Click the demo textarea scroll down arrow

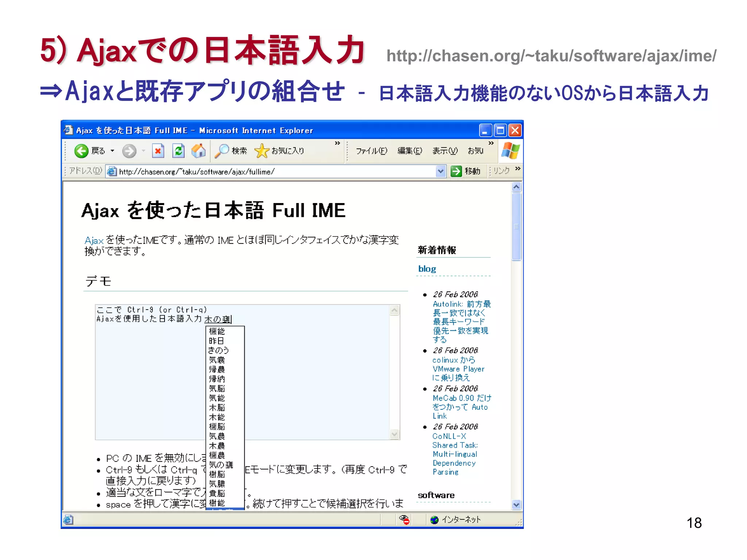click(394, 434)
